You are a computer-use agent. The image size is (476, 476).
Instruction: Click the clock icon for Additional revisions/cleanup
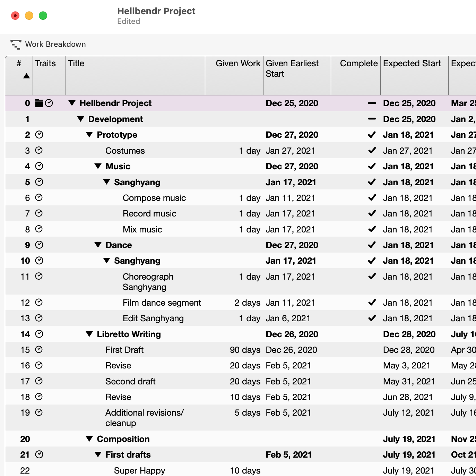39,412
